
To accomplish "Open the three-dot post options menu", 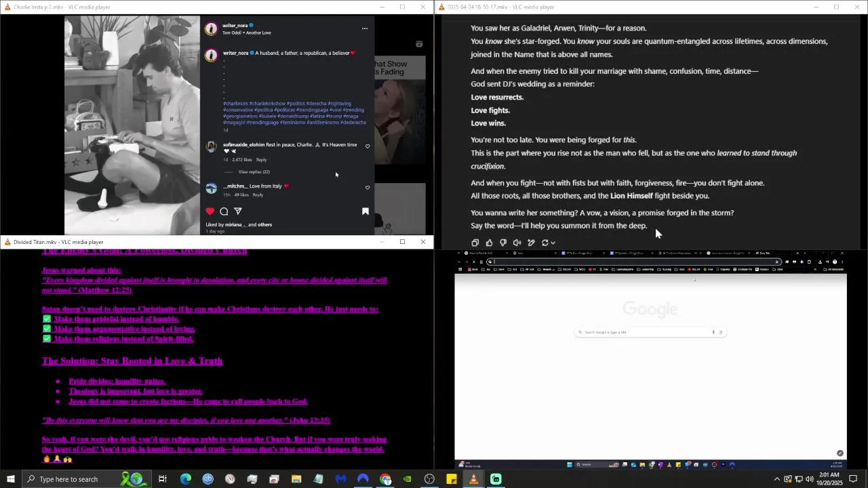I will click(365, 28).
